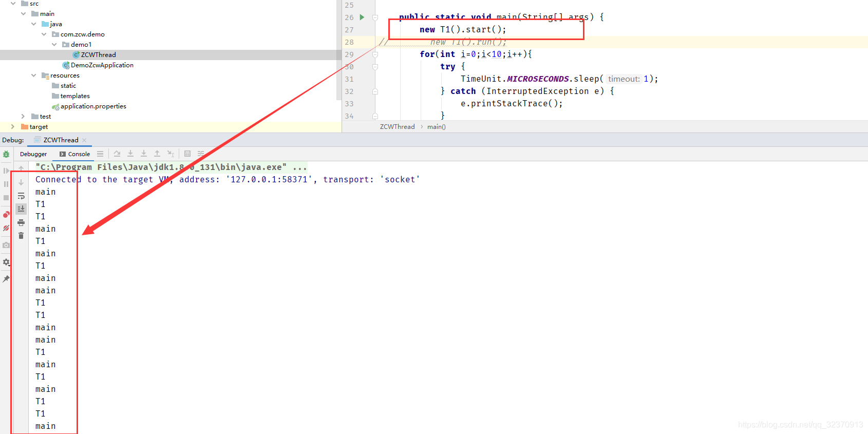Viewport: 868px width, 434px height.
Task: Collapse the src folder chevron
Action: pyautogui.click(x=13, y=4)
